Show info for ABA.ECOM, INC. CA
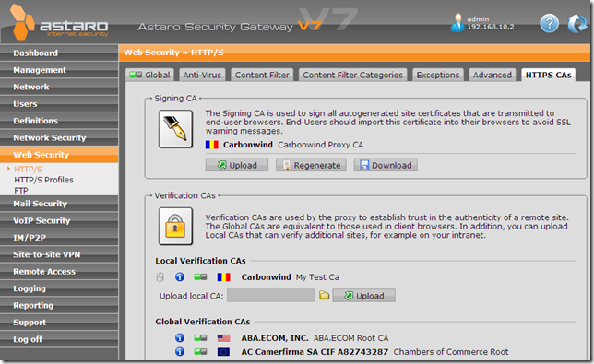This screenshot has width=594, height=364. [x=180, y=337]
